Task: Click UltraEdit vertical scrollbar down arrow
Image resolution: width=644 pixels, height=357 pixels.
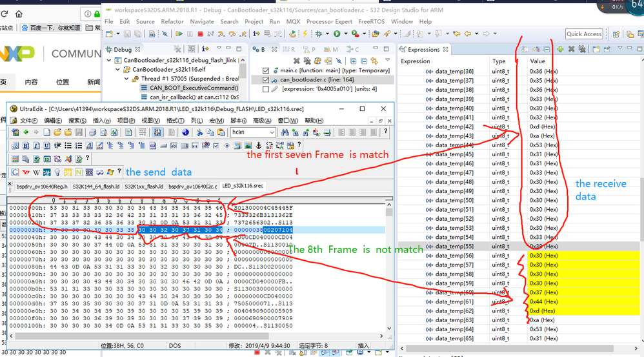Action: [x=389, y=328]
